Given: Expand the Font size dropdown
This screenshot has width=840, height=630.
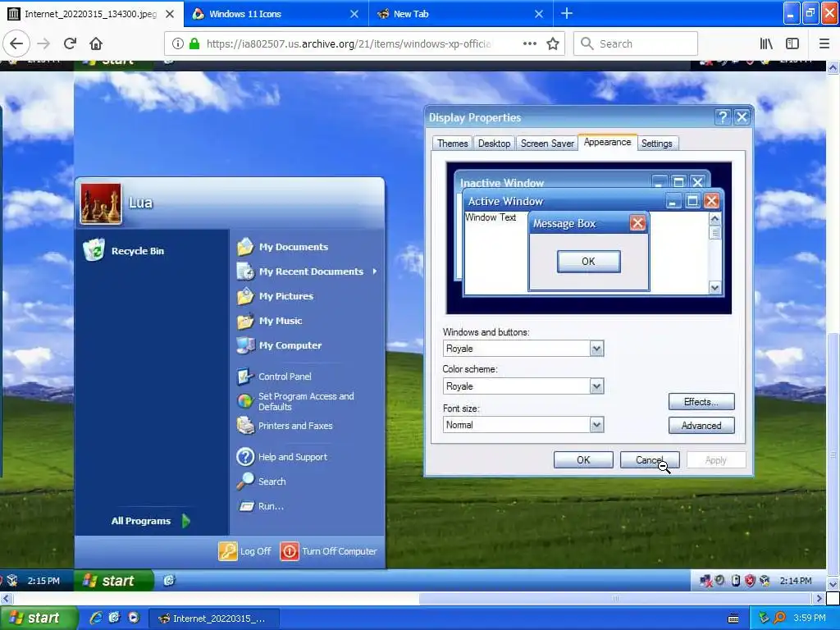Looking at the screenshot, I should click(x=596, y=425).
